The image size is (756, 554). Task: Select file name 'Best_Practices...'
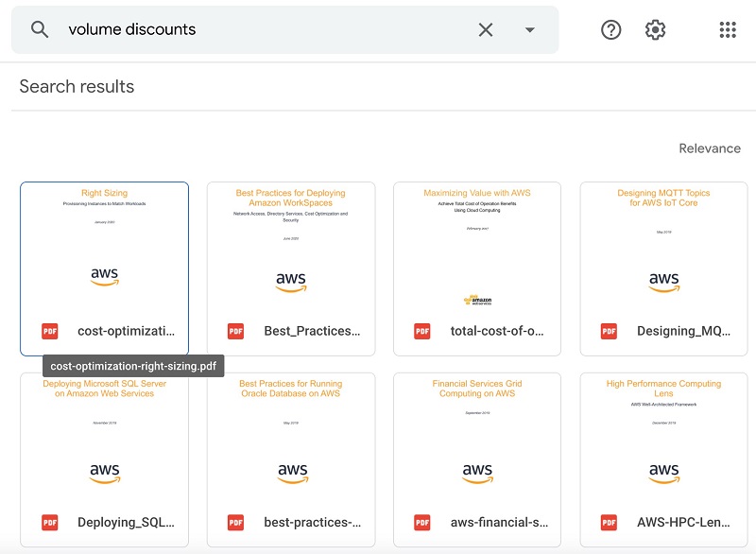(x=312, y=331)
